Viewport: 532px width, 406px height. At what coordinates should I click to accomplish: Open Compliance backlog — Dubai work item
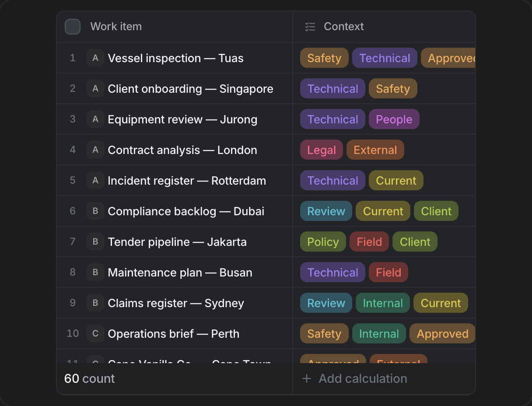click(186, 211)
